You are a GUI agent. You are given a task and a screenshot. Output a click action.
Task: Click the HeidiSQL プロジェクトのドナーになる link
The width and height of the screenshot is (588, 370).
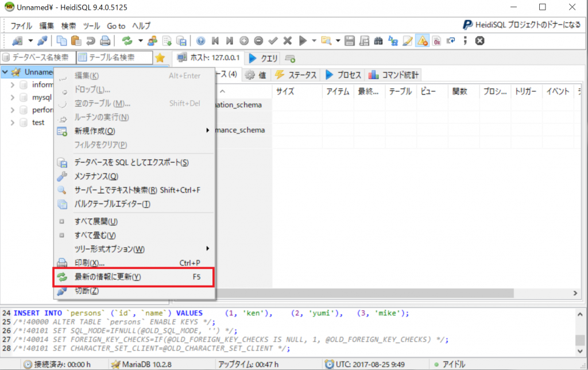[521, 25]
